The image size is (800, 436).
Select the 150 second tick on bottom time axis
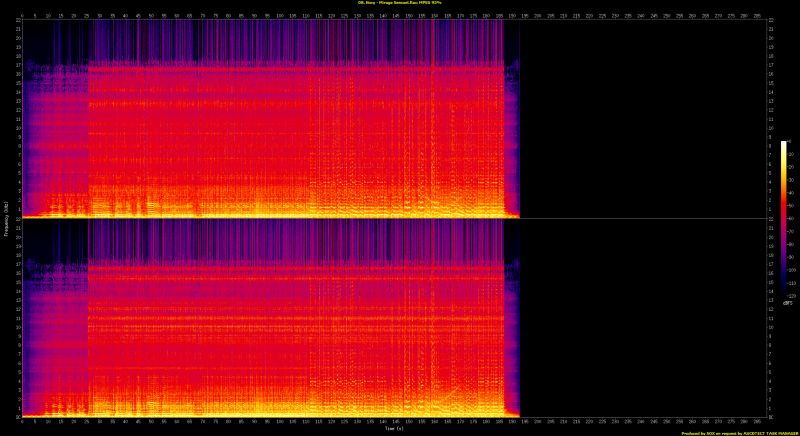[409, 421]
